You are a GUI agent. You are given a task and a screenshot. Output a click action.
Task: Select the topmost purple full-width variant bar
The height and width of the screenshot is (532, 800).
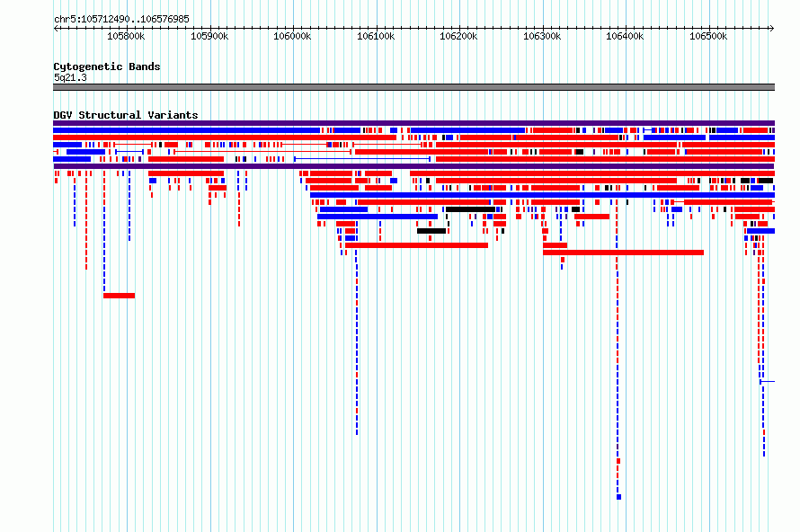pos(413,123)
